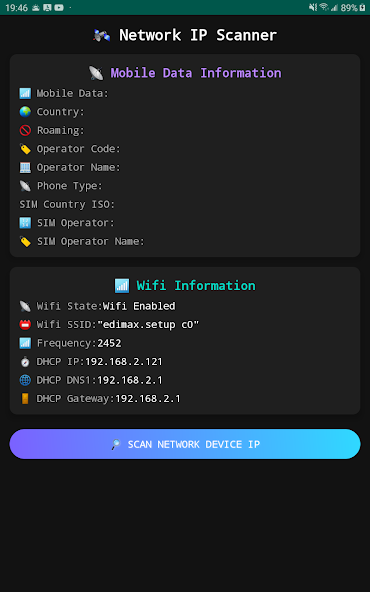
Task: Click the tag icon next to SIM Operator Name
Action: point(25,241)
